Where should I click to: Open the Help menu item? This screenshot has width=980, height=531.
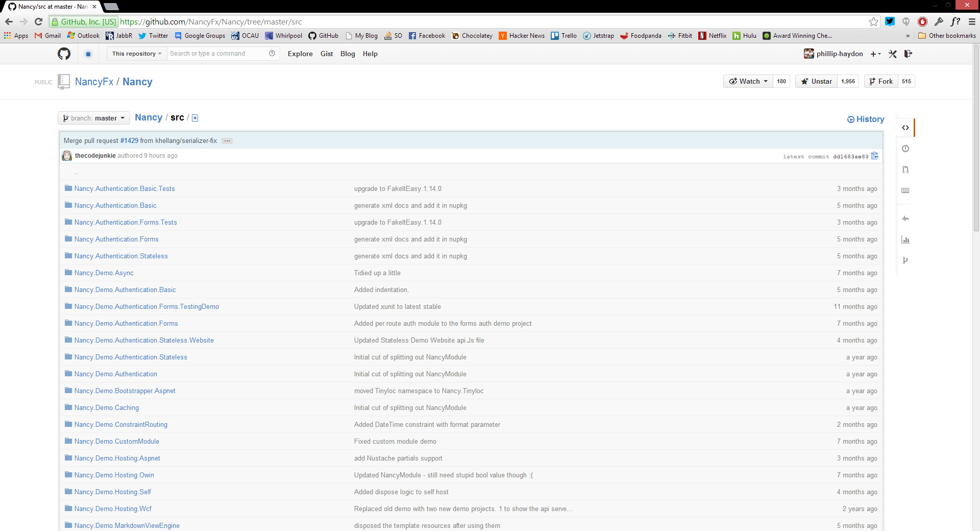coord(370,54)
